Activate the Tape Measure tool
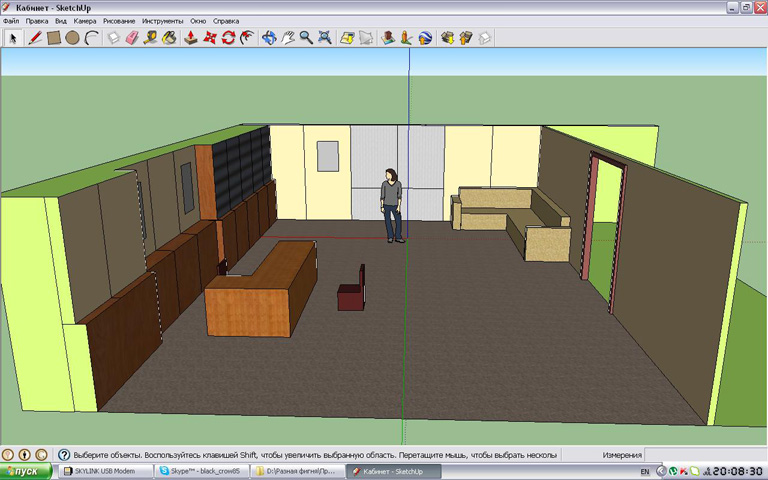Screen dimensions: 768x480 150,38
